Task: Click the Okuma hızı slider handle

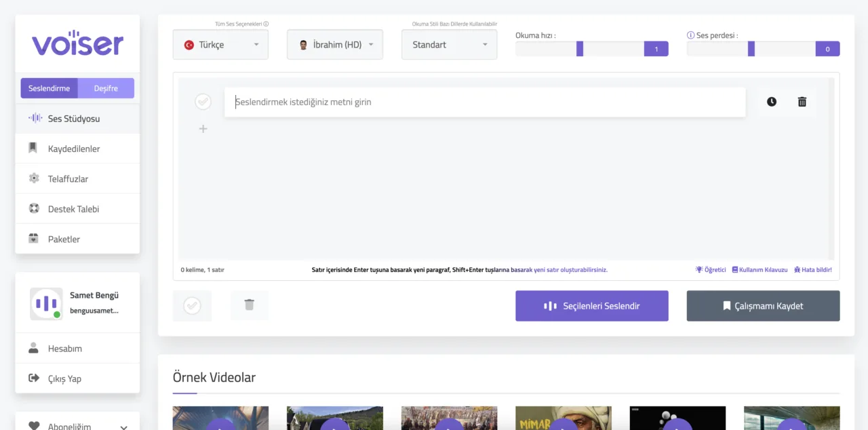Action: 580,49
